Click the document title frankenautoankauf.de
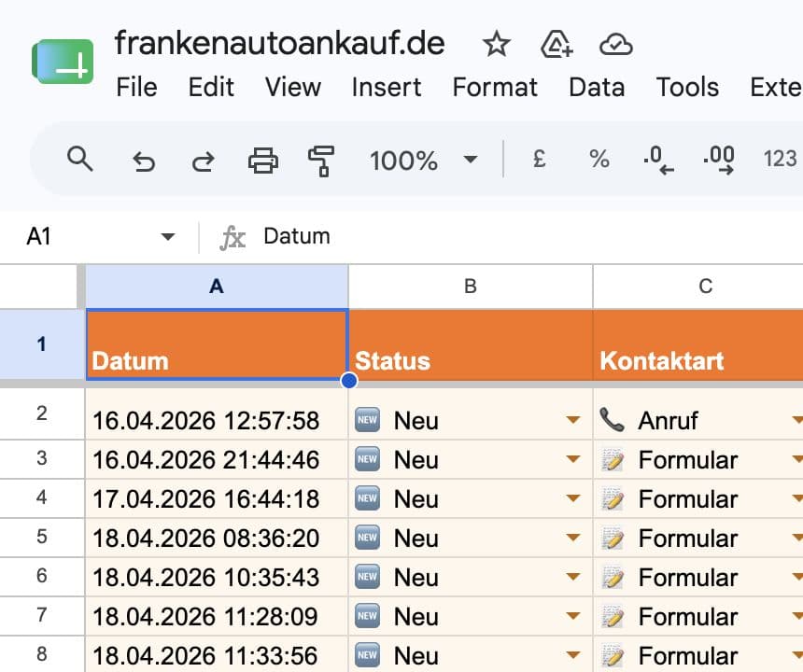803x672 pixels. click(279, 43)
